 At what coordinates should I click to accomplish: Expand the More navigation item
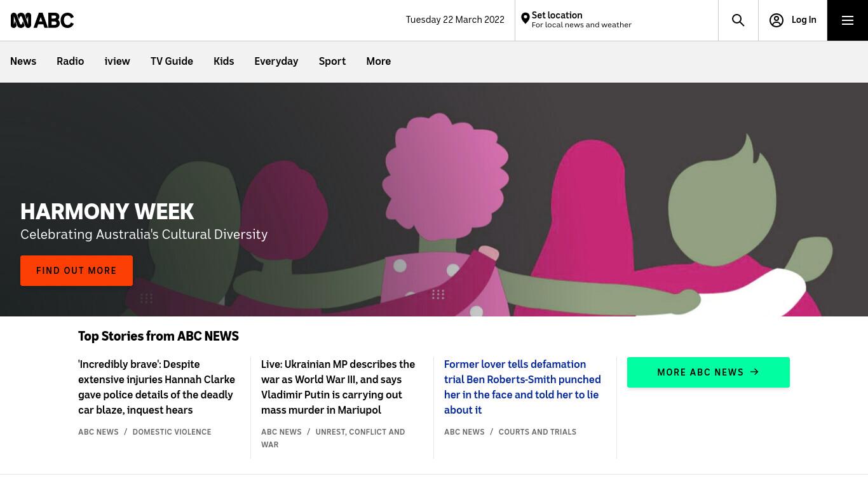click(x=378, y=62)
